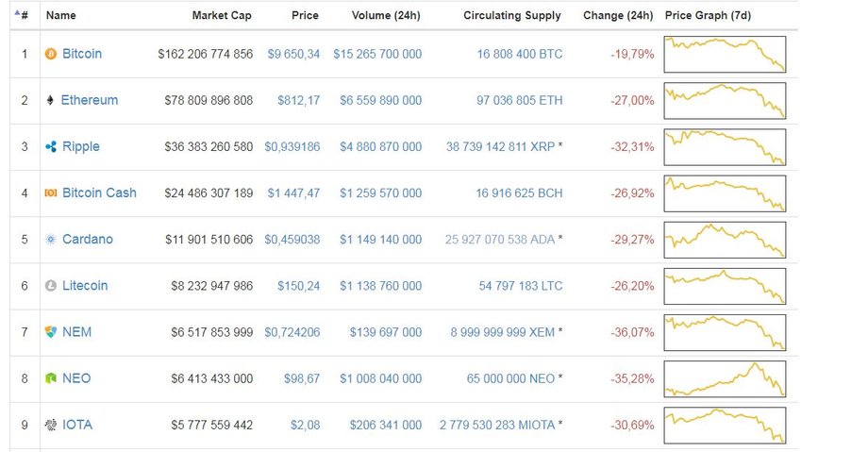Click the Cardano logo icon
868x452 pixels.
point(51,240)
